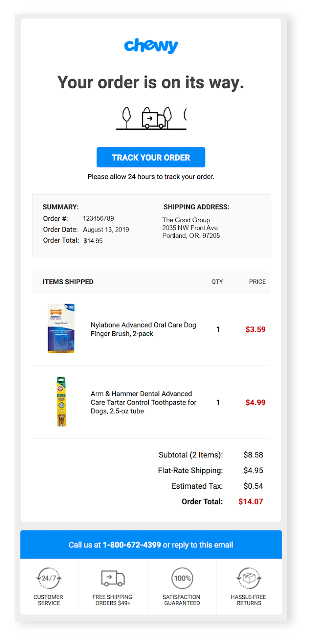Click the Hassle-Free Returns footer label

[249, 600]
